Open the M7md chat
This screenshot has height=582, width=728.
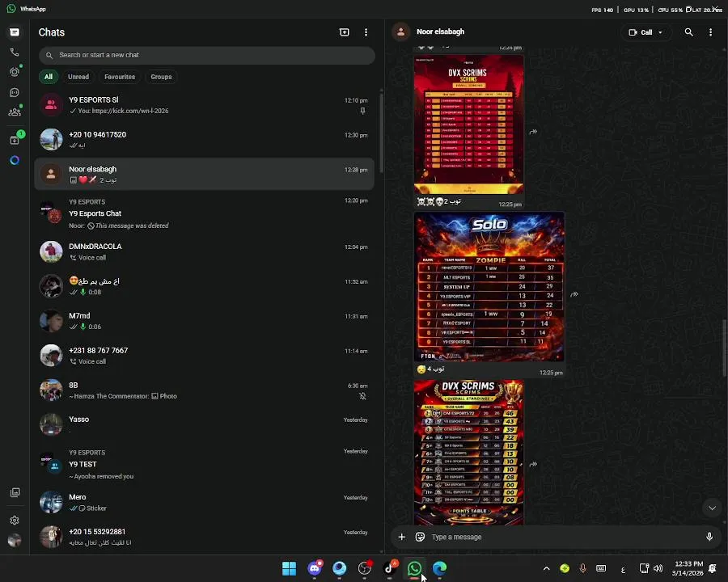point(205,321)
